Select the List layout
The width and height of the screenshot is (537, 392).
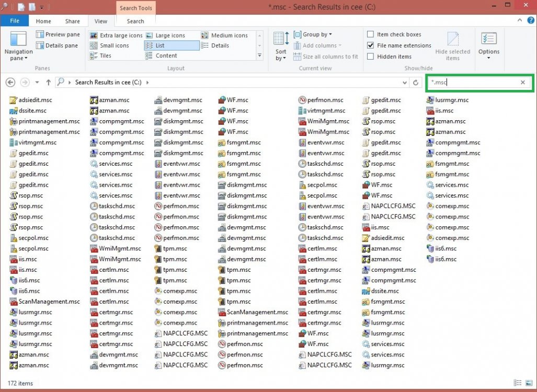(x=172, y=45)
